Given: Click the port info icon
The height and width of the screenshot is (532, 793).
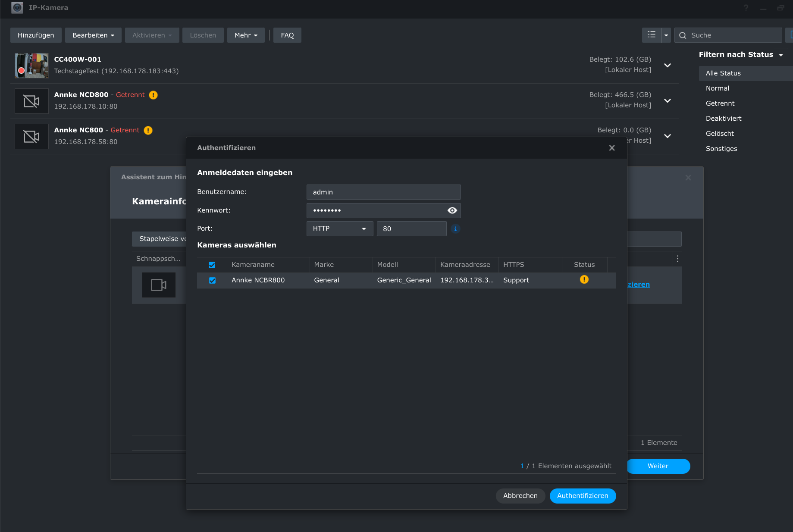Looking at the screenshot, I should [x=455, y=229].
